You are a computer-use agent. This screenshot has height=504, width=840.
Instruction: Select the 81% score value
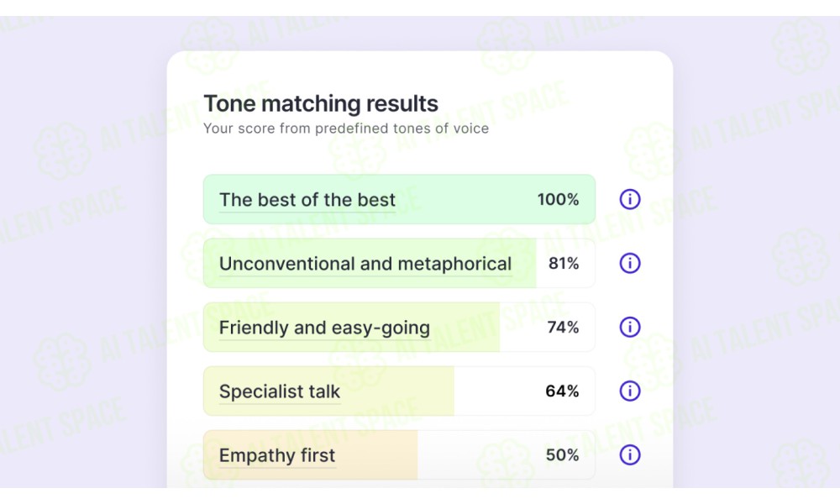click(564, 263)
